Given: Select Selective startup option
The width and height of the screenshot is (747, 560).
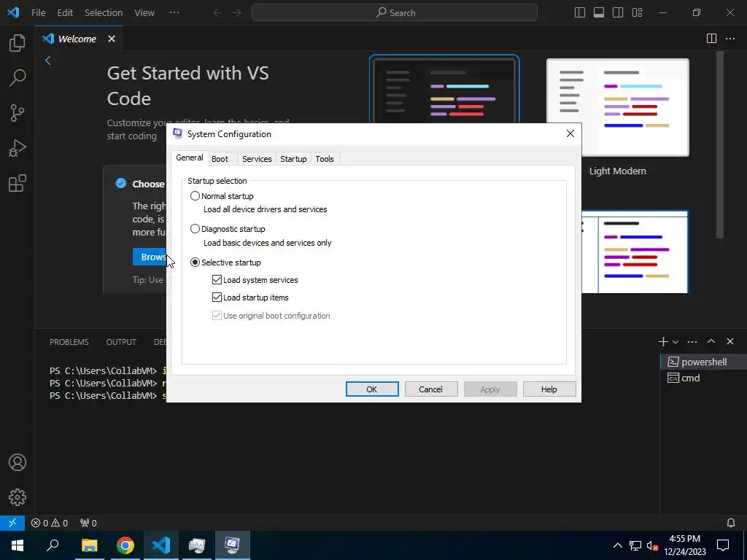Looking at the screenshot, I should [225, 262].
